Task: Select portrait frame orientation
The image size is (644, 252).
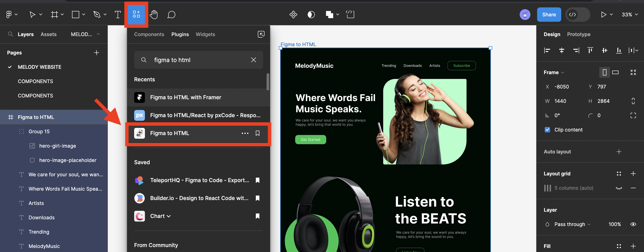Action: pyautogui.click(x=604, y=72)
